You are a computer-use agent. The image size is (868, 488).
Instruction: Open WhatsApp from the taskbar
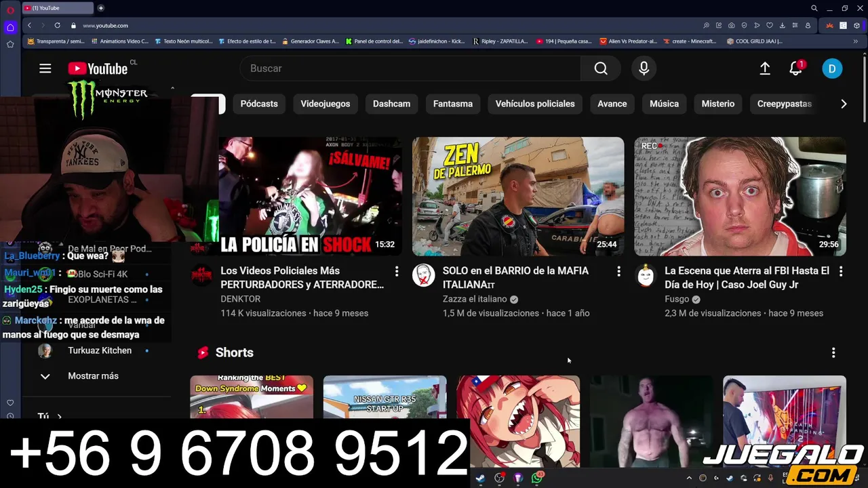coord(537,478)
